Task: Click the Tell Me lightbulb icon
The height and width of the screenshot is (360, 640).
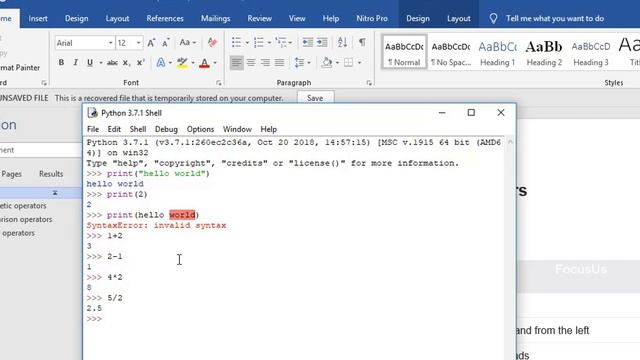Action: (493, 18)
